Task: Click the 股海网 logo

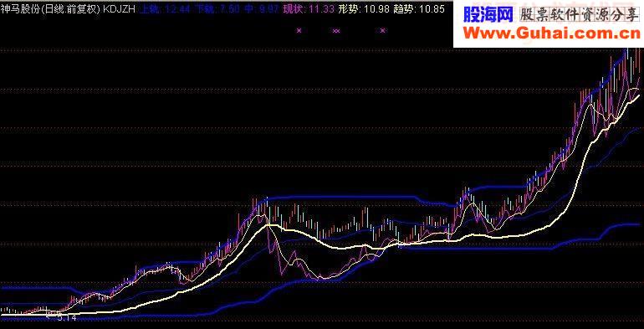Action: (x=488, y=16)
